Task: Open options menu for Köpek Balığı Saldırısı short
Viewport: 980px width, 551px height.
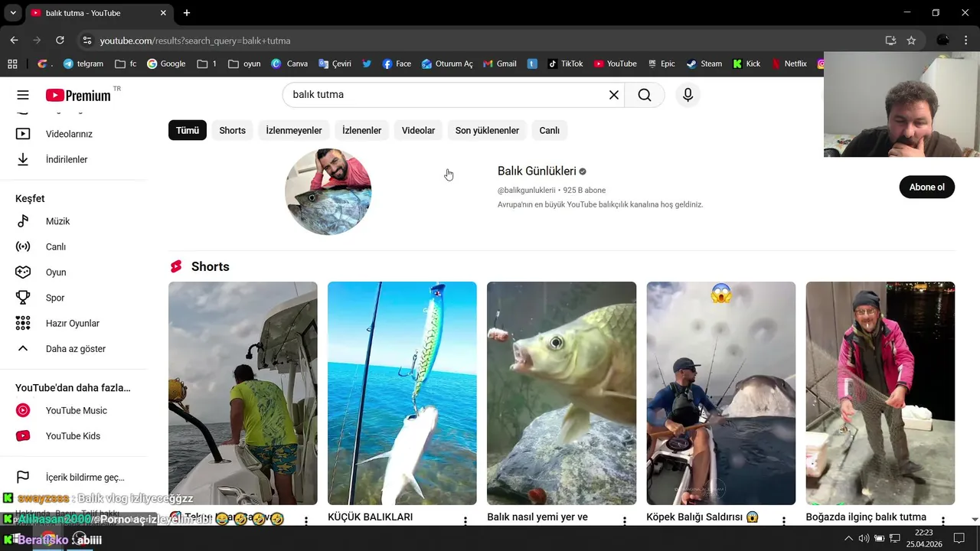Action: tap(783, 520)
